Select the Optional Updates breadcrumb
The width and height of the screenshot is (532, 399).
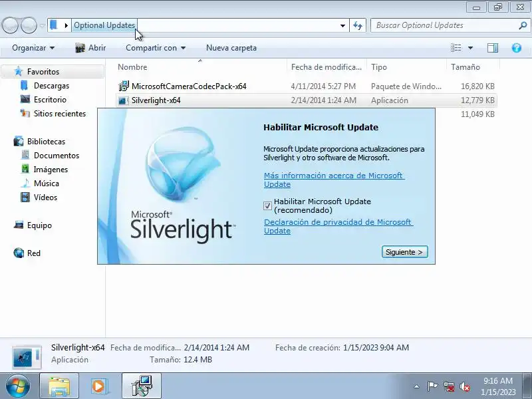(x=104, y=25)
